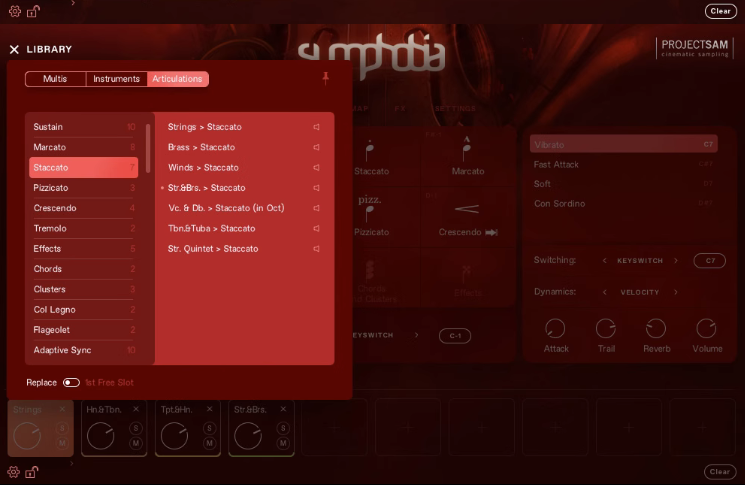The width and height of the screenshot is (745, 485).
Task: Select the Tremolo category
Action: click(84, 228)
